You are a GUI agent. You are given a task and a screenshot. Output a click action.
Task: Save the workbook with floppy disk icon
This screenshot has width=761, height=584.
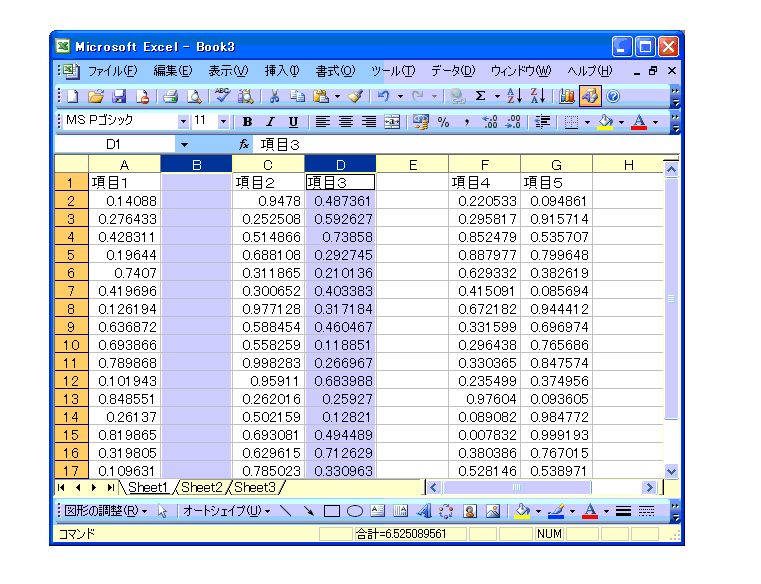tap(119, 97)
